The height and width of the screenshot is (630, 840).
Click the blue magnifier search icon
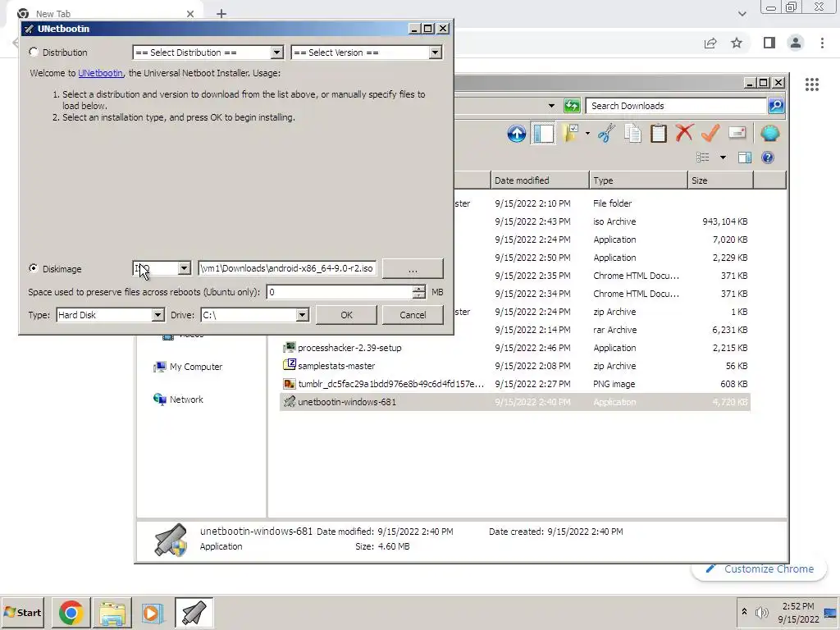click(776, 106)
